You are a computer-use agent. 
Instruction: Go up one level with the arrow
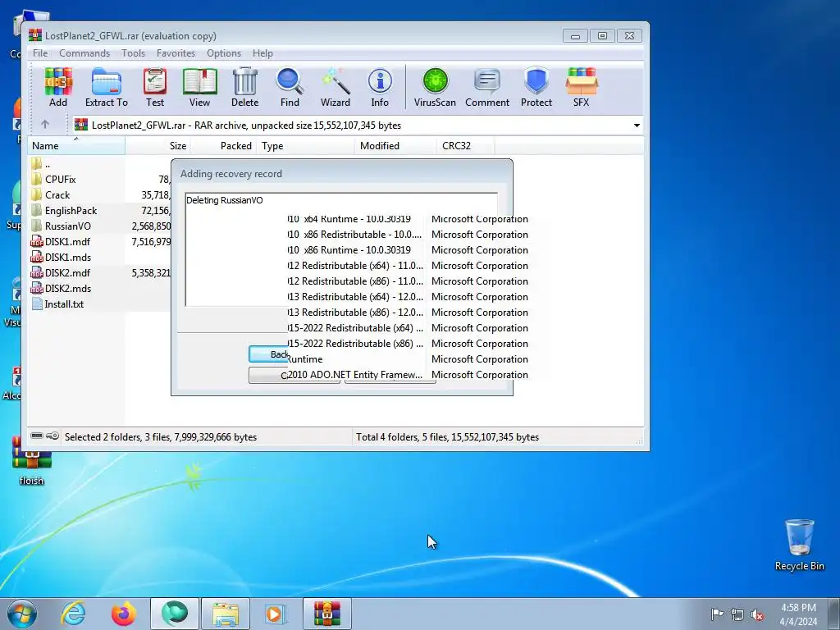tap(45, 125)
